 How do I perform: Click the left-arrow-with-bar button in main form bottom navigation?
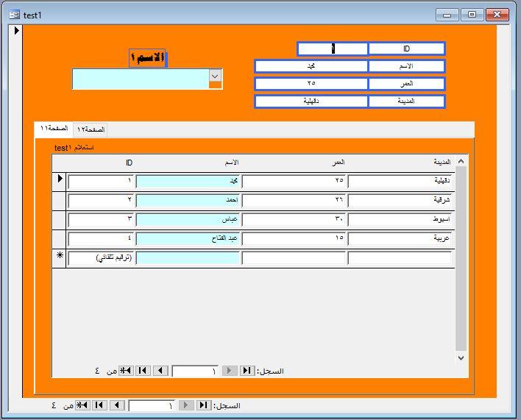99,405
